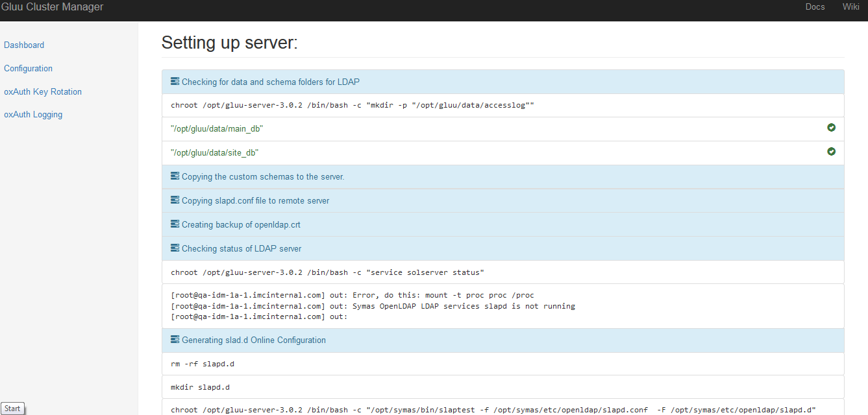Screen dimensions: 868x415
Task: Click the green check icon for site_db
Action: [x=831, y=152]
